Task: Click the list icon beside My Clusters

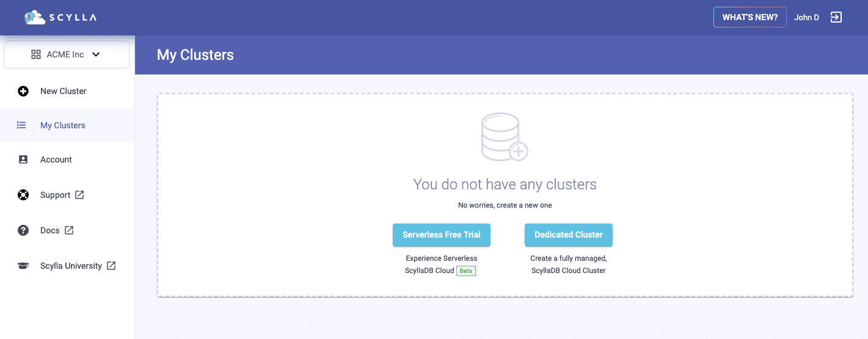Action: [21, 125]
